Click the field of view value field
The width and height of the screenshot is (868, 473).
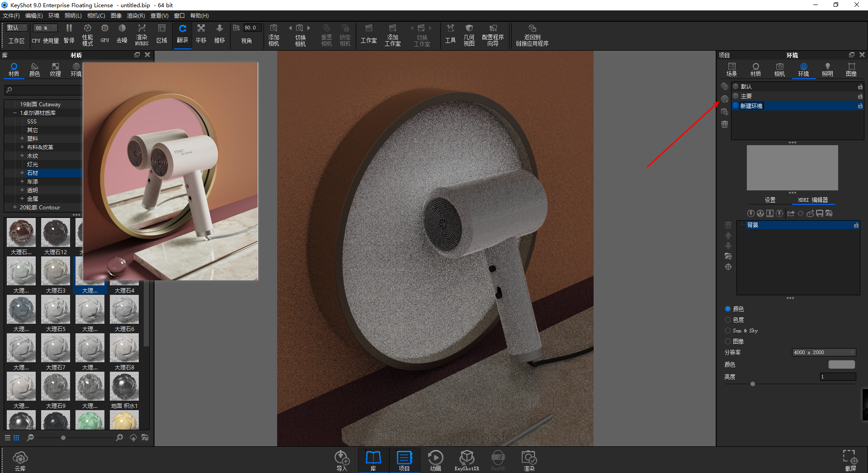pyautogui.click(x=252, y=28)
